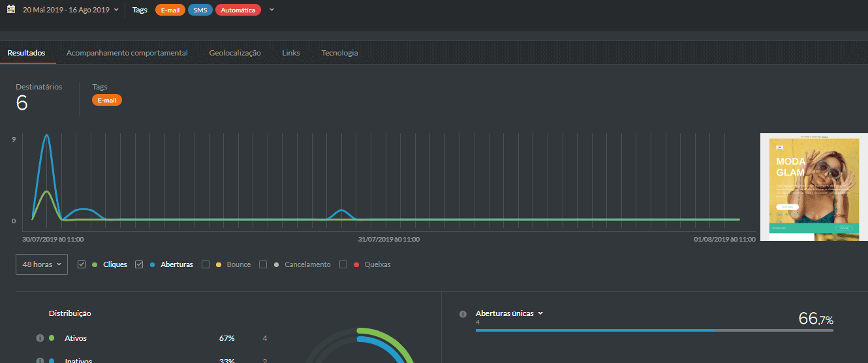The width and height of the screenshot is (868, 363).
Task: Enable the Cancelamento series checkbox
Action: pos(263,264)
